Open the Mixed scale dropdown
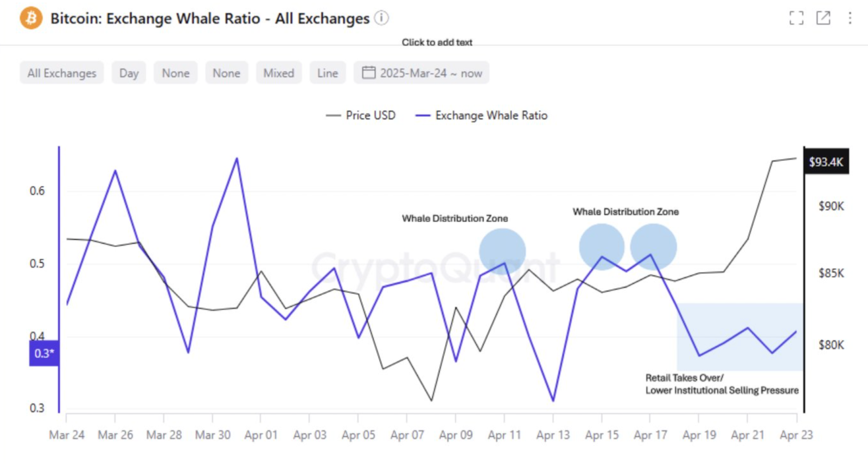Viewport: 868px width, 464px height. point(279,73)
